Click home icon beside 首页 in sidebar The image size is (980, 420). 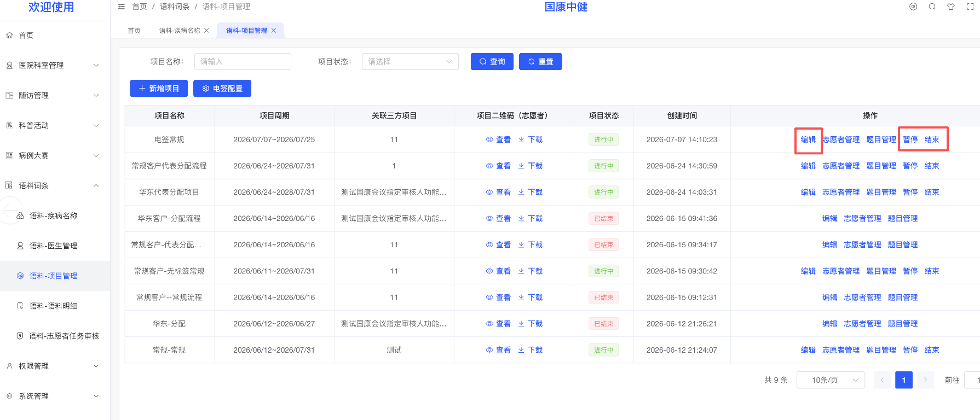9,35
